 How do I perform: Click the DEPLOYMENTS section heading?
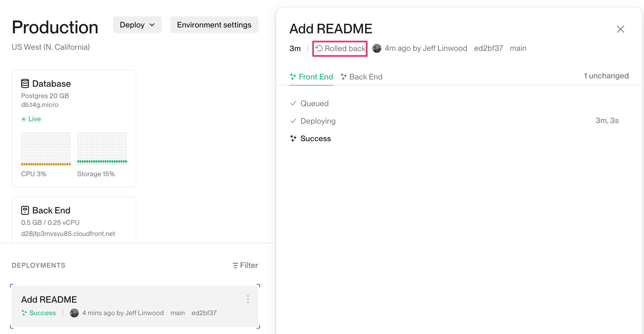pyautogui.click(x=39, y=265)
